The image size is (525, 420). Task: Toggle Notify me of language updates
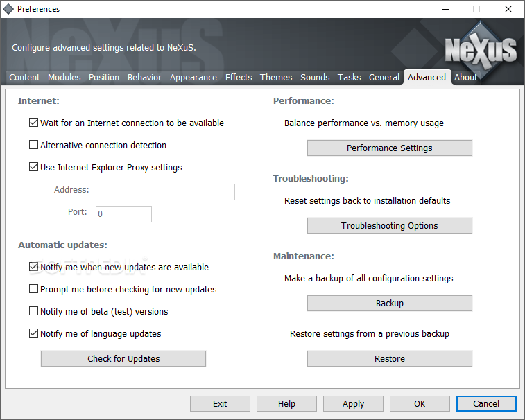(33, 333)
